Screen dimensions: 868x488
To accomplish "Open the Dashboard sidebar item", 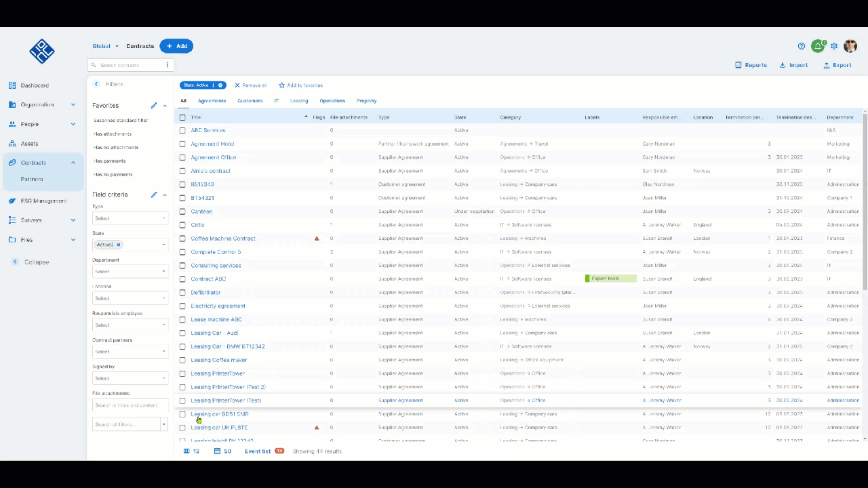I will [35, 85].
